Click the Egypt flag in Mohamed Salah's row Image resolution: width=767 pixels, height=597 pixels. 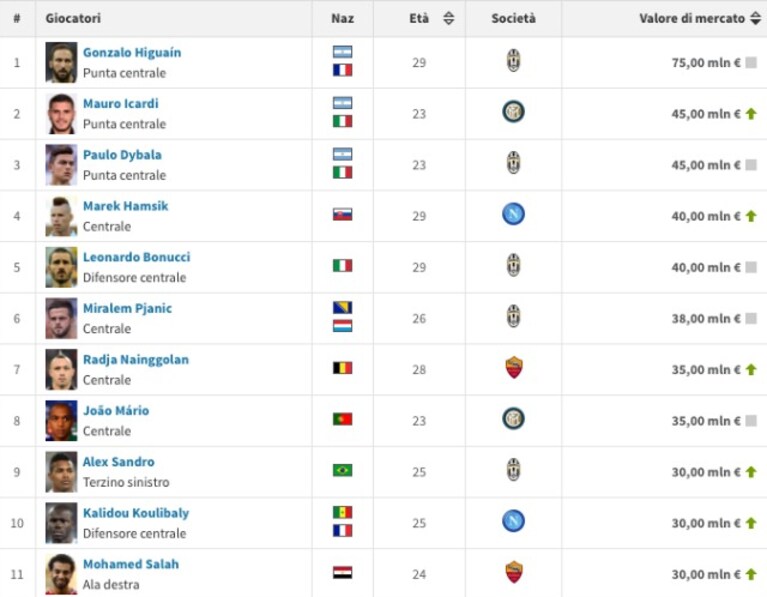tap(342, 573)
